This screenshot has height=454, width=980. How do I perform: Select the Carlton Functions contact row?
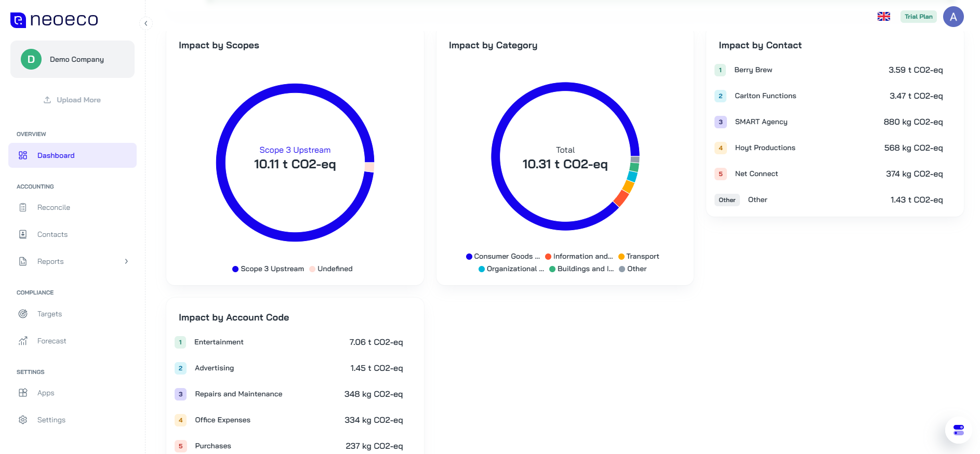click(x=835, y=96)
